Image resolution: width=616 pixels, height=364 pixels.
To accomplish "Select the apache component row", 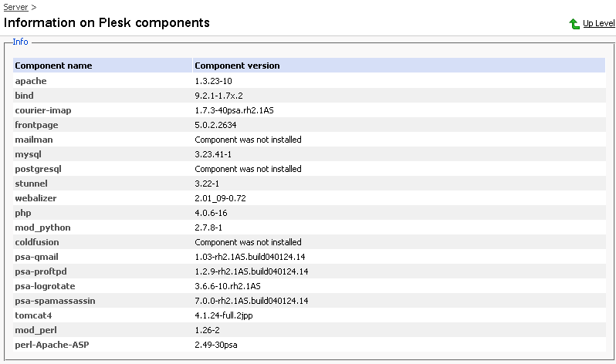I will click(310, 81).
